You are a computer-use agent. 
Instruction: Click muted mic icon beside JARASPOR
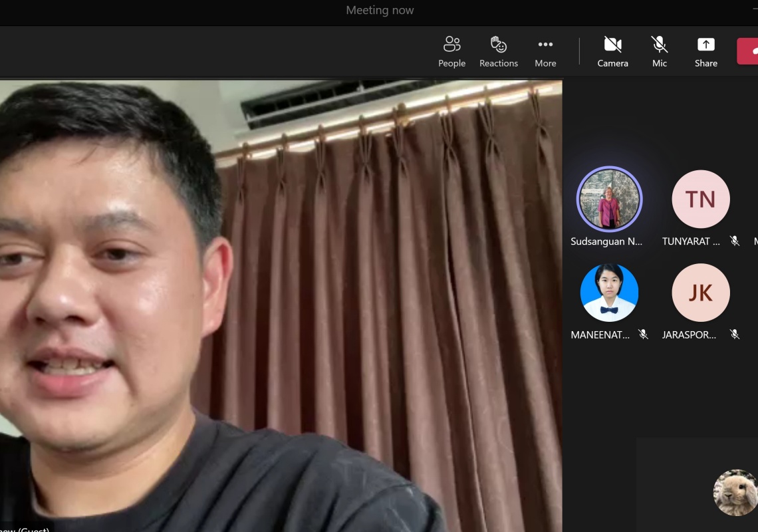[735, 334]
